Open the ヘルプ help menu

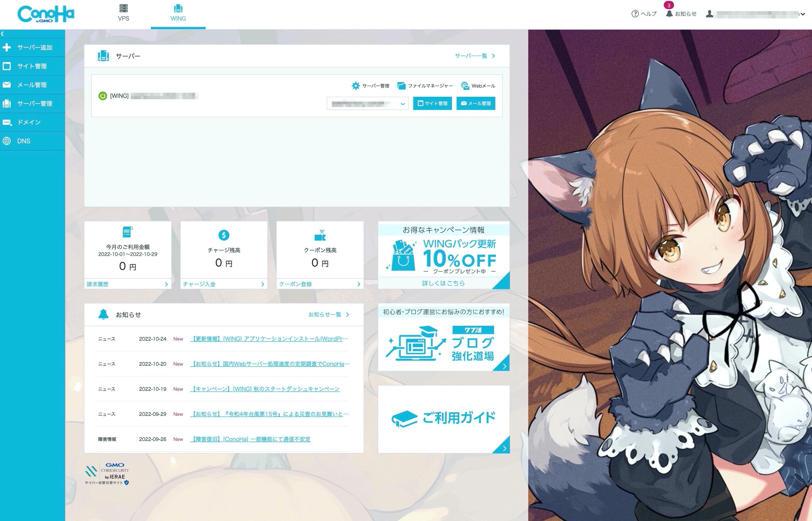pos(644,14)
